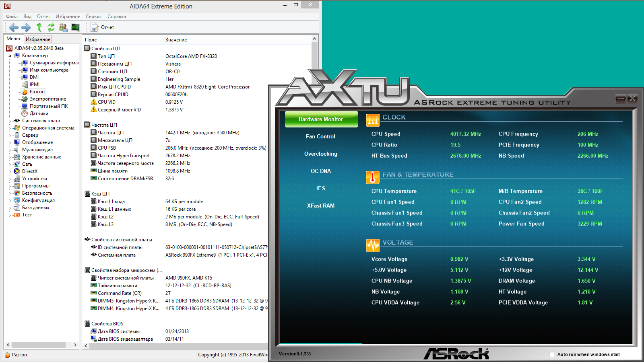This screenshot has height=362, width=644.
Task: Click the up arrow of details list scrollbar
Action: tap(314, 39)
